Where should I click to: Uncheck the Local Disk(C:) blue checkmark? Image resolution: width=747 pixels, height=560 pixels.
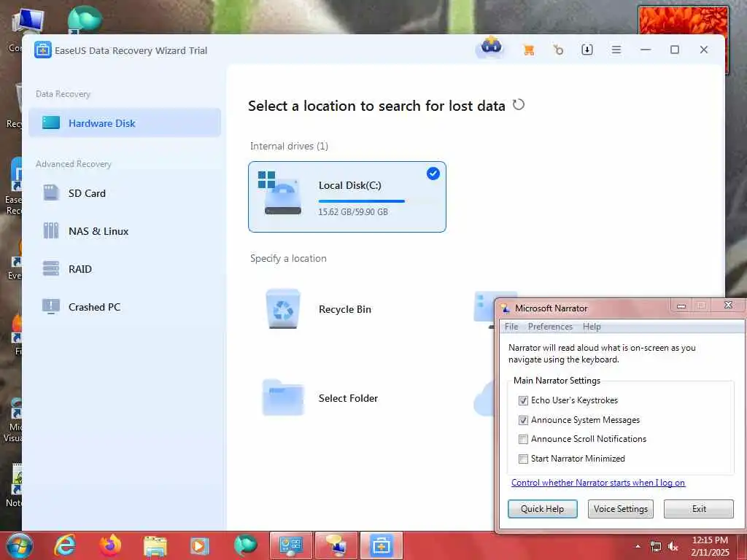tap(433, 174)
